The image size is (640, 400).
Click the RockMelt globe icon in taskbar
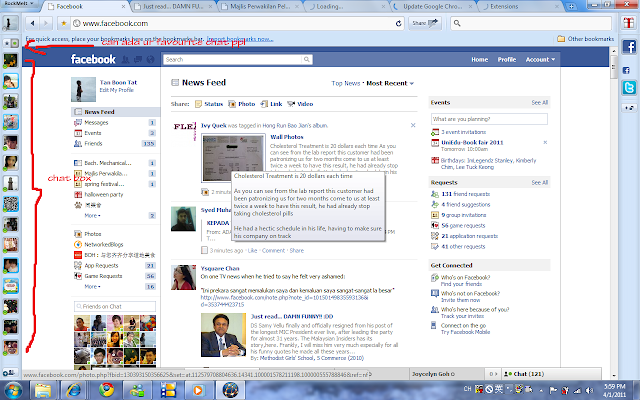click(x=230, y=390)
